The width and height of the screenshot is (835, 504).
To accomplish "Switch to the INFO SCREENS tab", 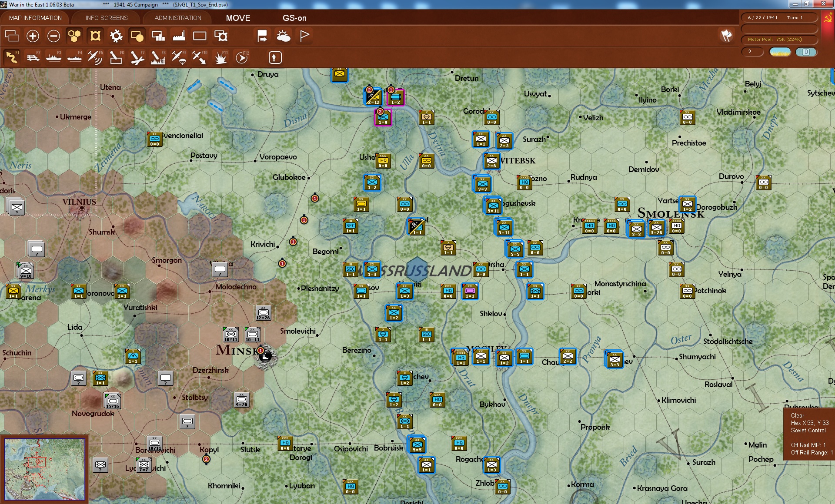I will coord(107,18).
